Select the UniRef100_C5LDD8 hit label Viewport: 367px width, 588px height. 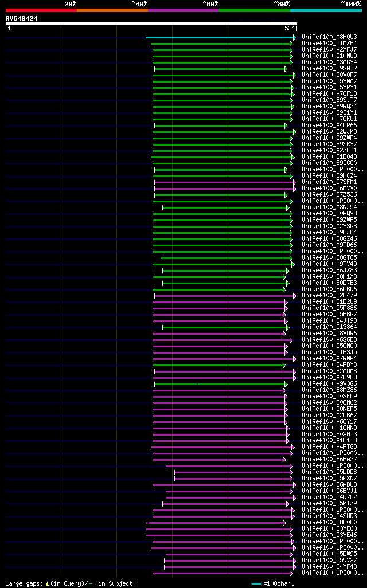pyautogui.click(x=330, y=472)
